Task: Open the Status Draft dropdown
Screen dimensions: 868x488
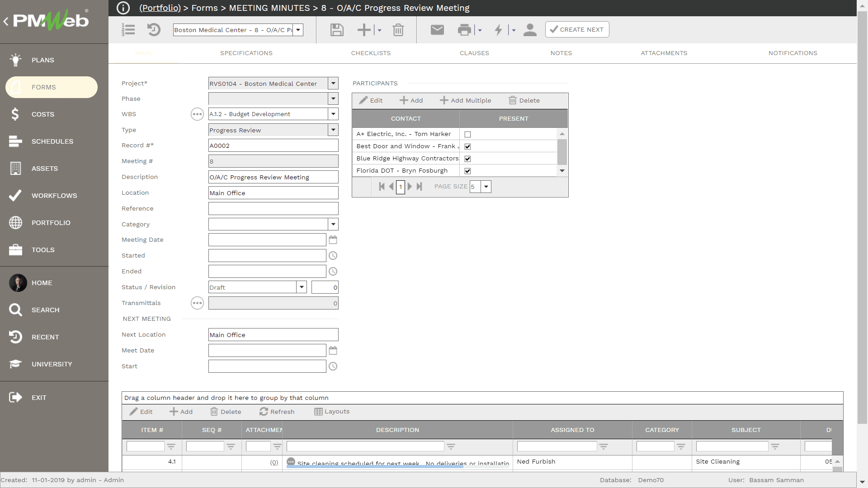Action: tap(302, 287)
